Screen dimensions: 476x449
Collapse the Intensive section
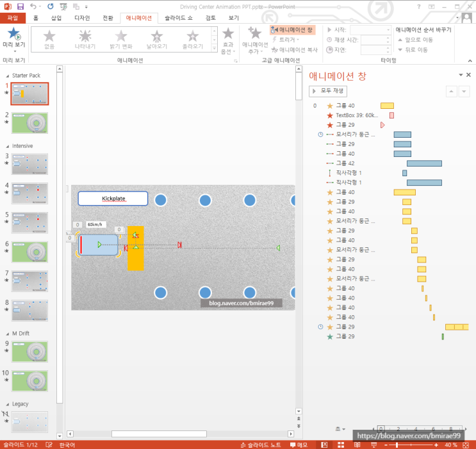(8, 146)
